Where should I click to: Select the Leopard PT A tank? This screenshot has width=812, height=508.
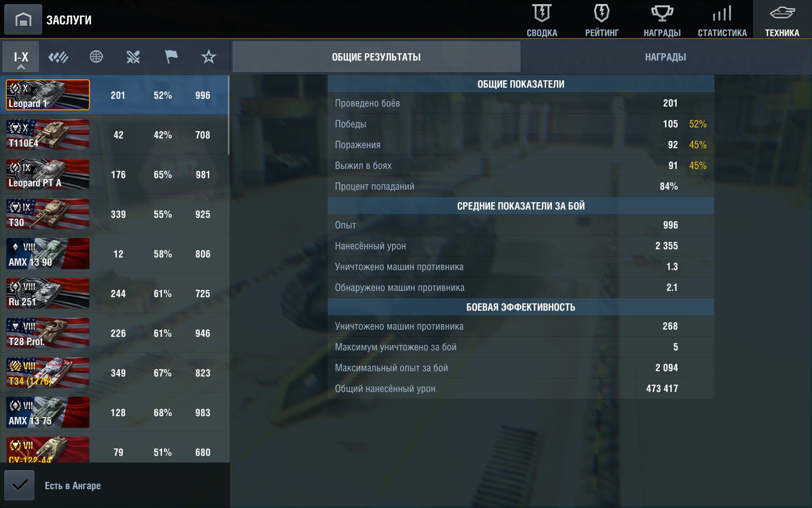[x=48, y=174]
